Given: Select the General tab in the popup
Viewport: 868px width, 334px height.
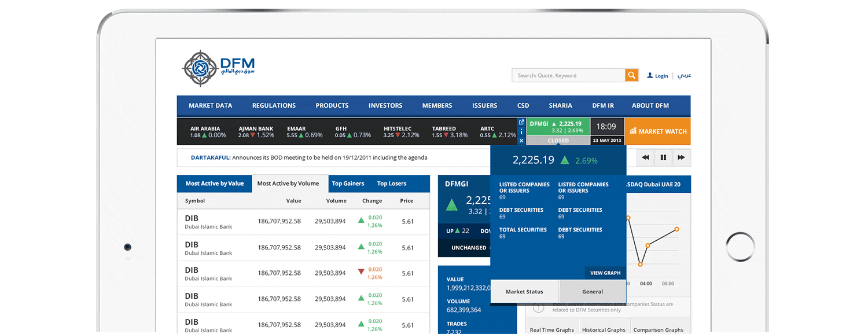Looking at the screenshot, I should pyautogui.click(x=593, y=292).
